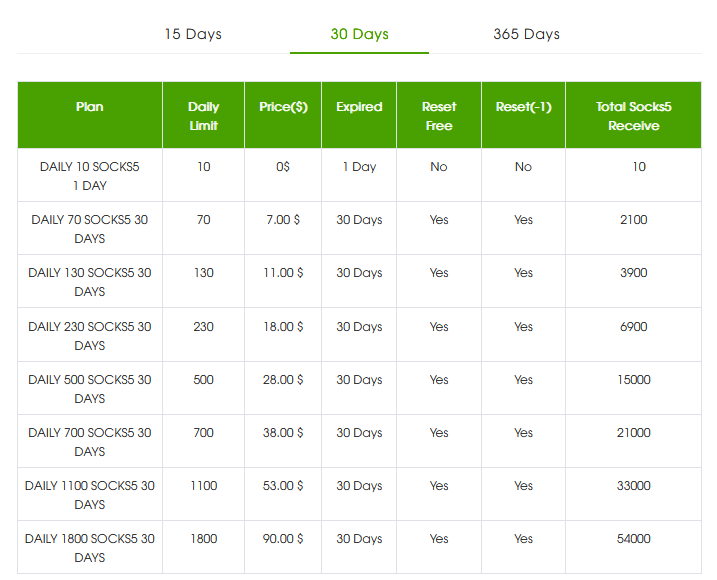Viewport: 717px width, 580px height.
Task: Click the 54000 total socks5 cell
Action: click(x=633, y=539)
